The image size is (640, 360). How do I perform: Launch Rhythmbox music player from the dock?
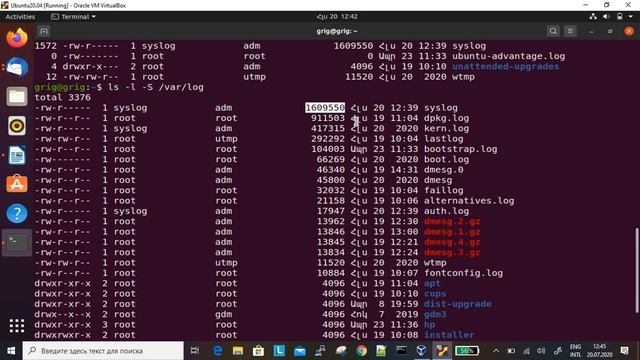[x=17, y=126]
